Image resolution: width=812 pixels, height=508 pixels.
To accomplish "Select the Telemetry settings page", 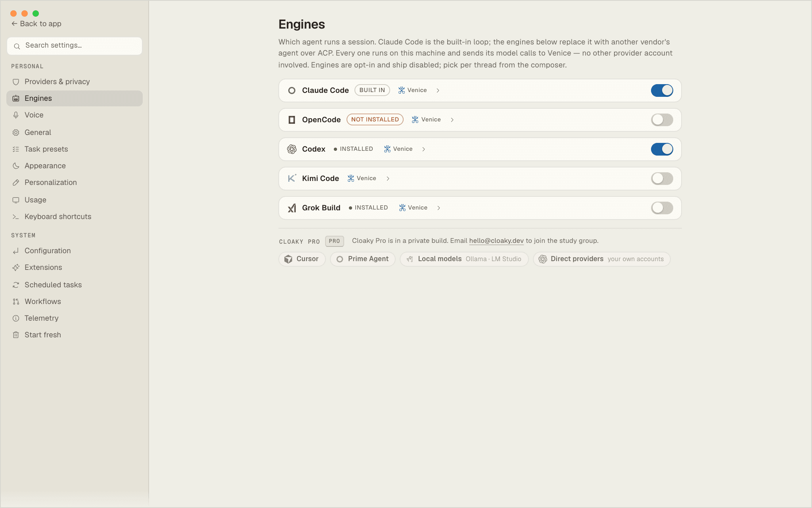I will click(x=75, y=318).
